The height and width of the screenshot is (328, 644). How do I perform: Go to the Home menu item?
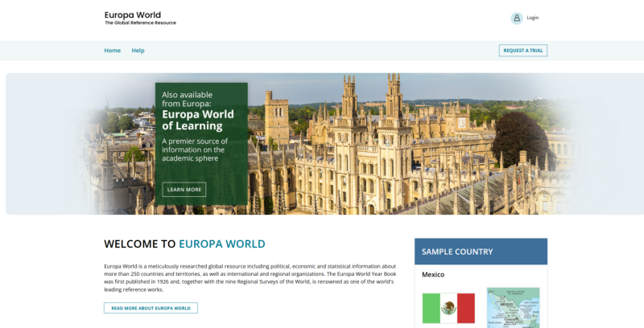pyautogui.click(x=112, y=51)
